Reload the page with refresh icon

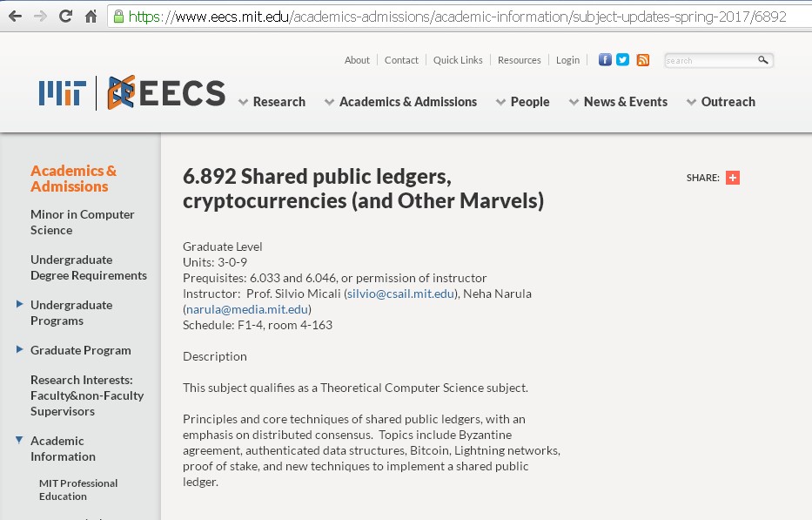(65, 16)
